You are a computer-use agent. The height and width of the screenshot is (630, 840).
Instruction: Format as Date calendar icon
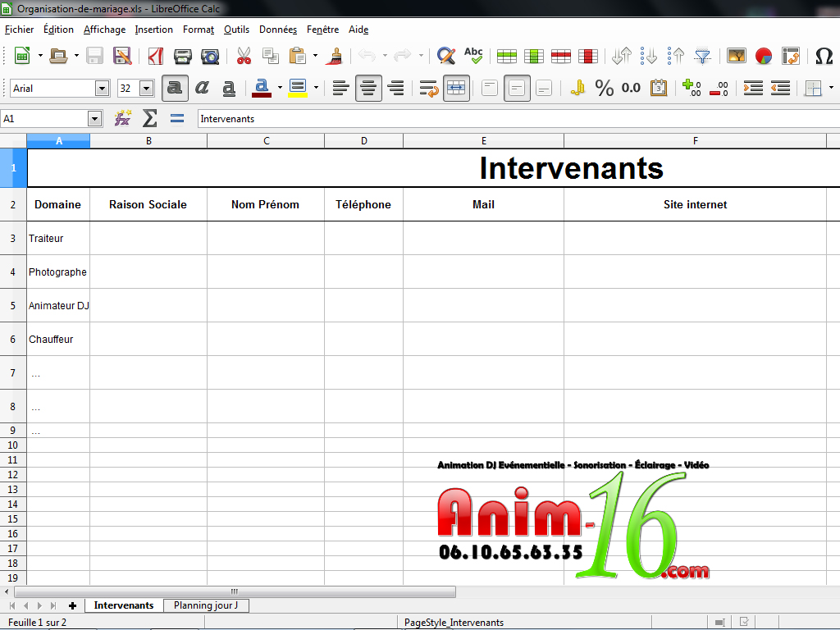(x=659, y=88)
